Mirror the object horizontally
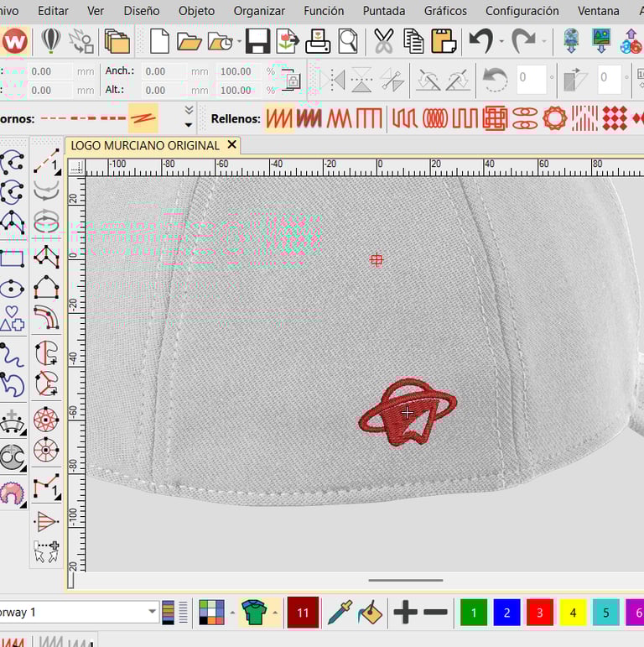This screenshot has width=644, height=647. [332, 80]
